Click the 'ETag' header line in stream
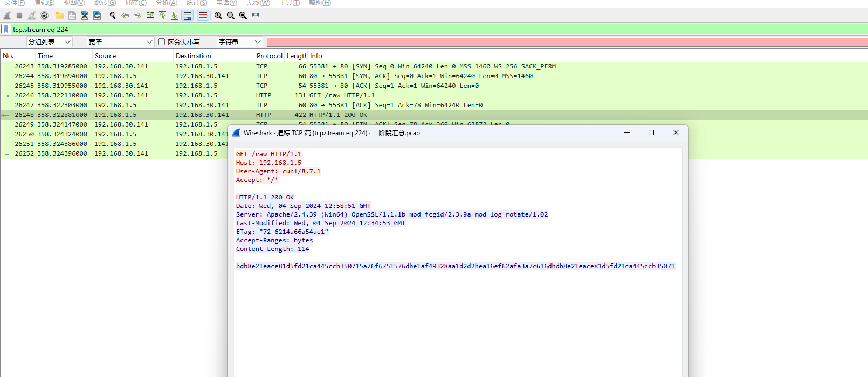This screenshot has height=377, width=868. tap(282, 232)
